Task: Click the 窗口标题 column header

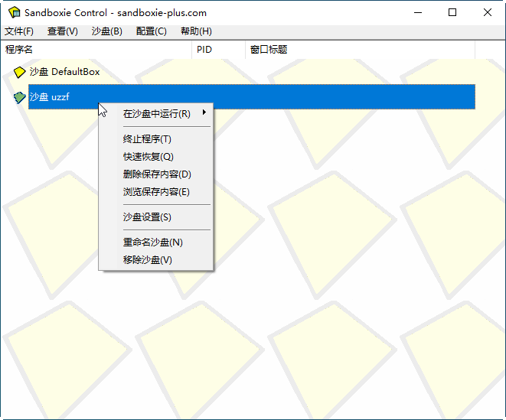Action: click(360, 50)
